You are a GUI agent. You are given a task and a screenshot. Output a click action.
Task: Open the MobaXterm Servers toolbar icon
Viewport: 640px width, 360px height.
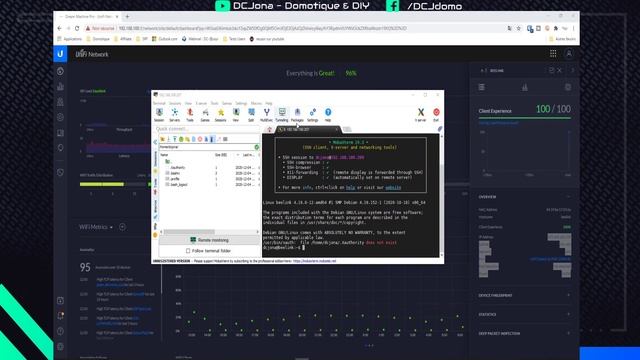point(175,115)
